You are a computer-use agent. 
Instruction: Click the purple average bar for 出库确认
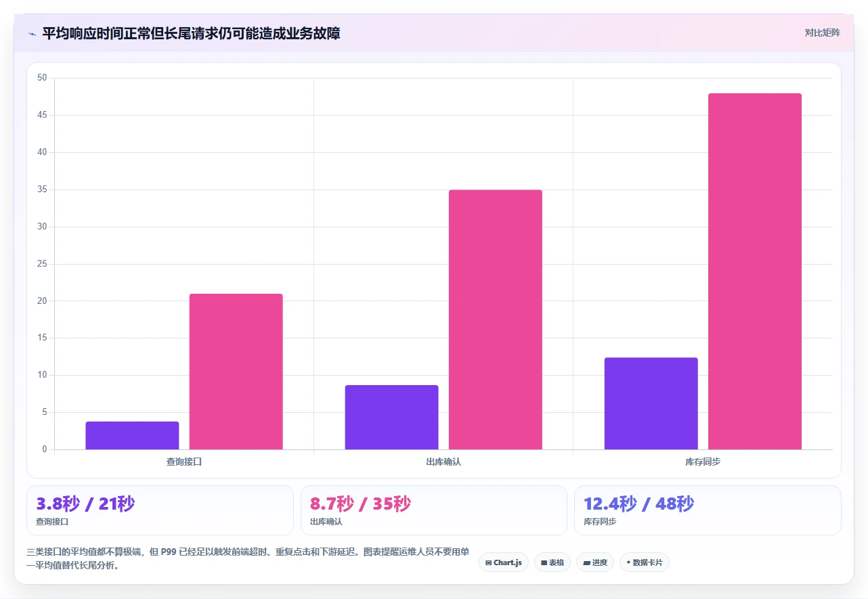point(391,417)
